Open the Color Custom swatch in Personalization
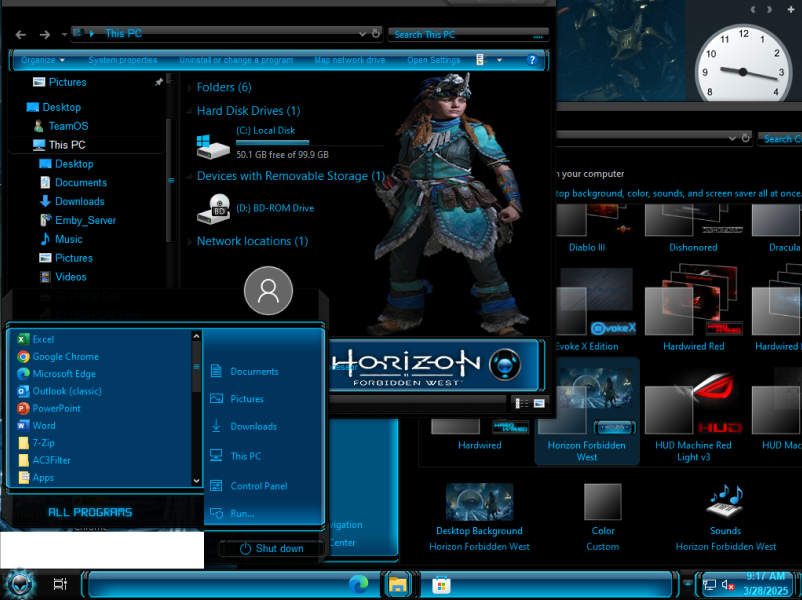 click(603, 517)
